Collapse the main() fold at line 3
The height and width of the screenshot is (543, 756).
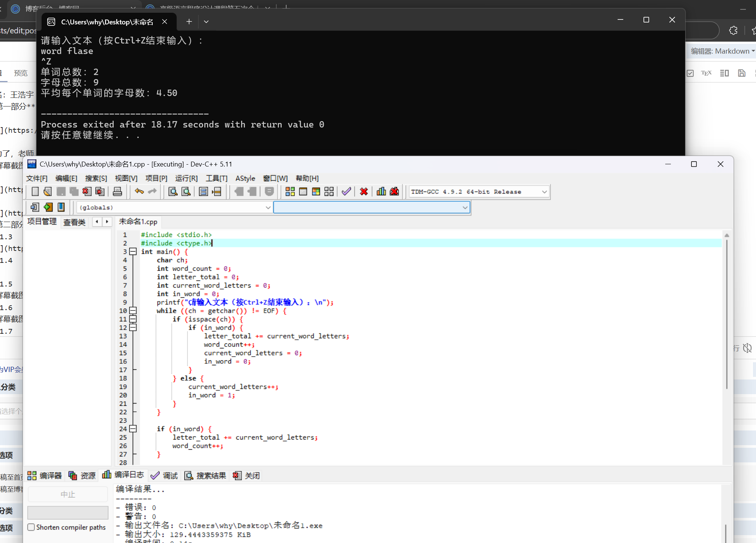point(133,252)
